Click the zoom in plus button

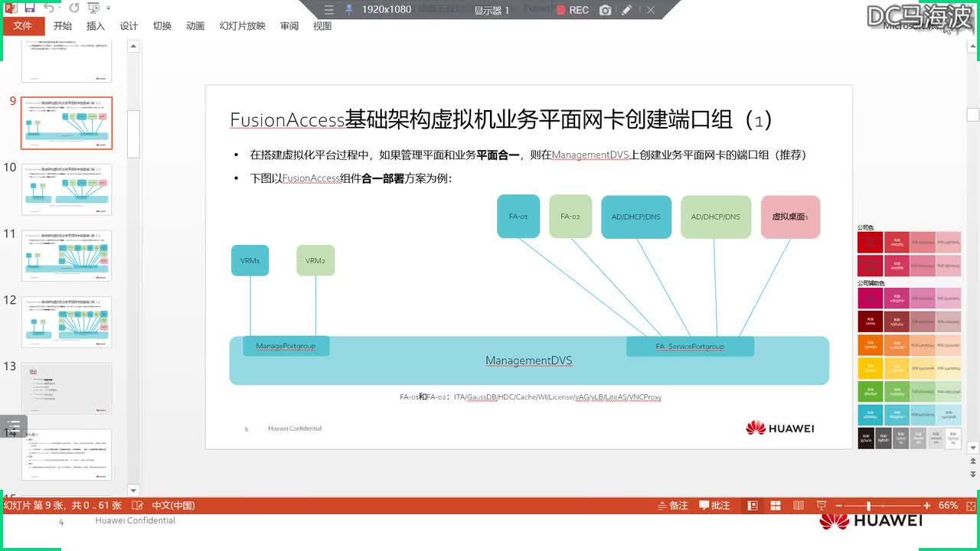[926, 506]
